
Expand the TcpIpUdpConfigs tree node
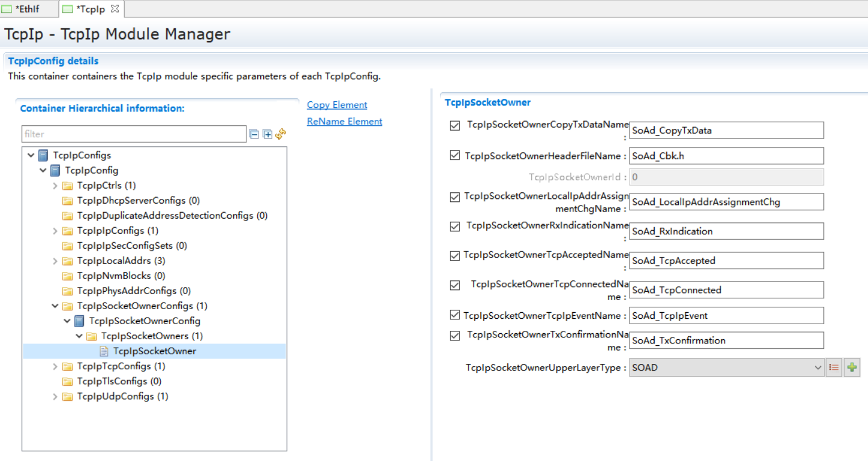pos(55,397)
